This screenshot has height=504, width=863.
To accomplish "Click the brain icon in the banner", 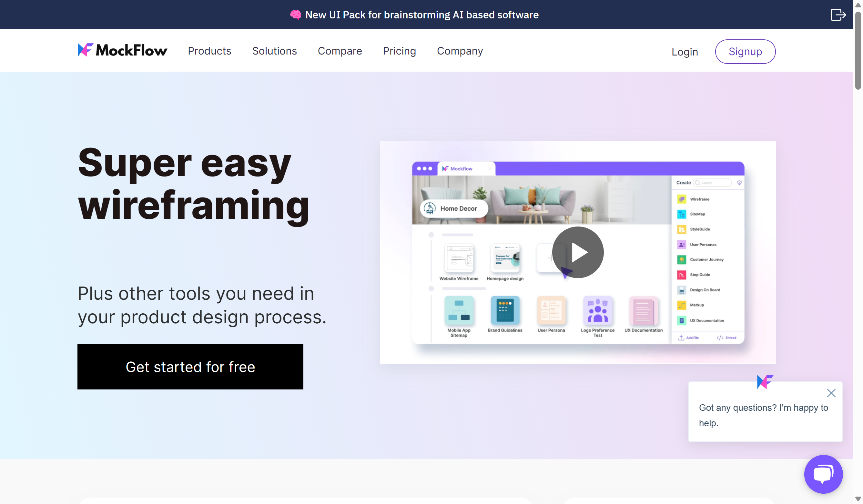I will click(x=296, y=15).
